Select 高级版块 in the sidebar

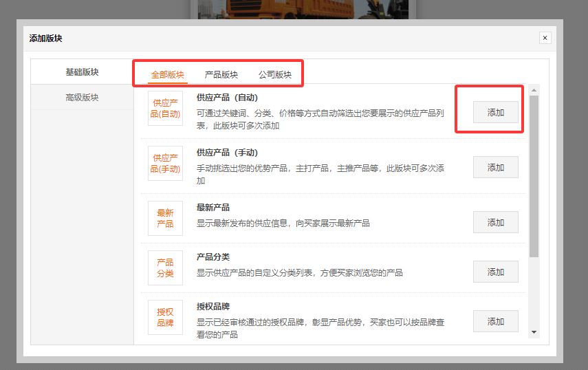pos(82,98)
